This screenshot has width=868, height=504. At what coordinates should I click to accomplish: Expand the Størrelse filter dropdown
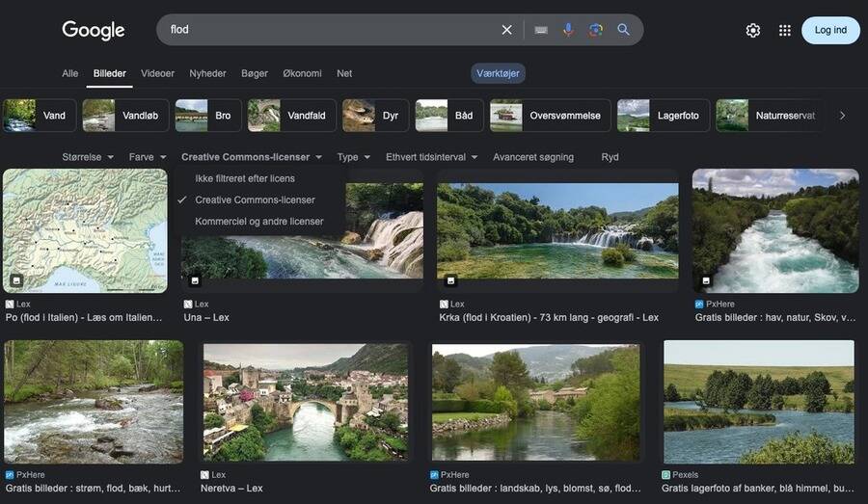pos(88,157)
